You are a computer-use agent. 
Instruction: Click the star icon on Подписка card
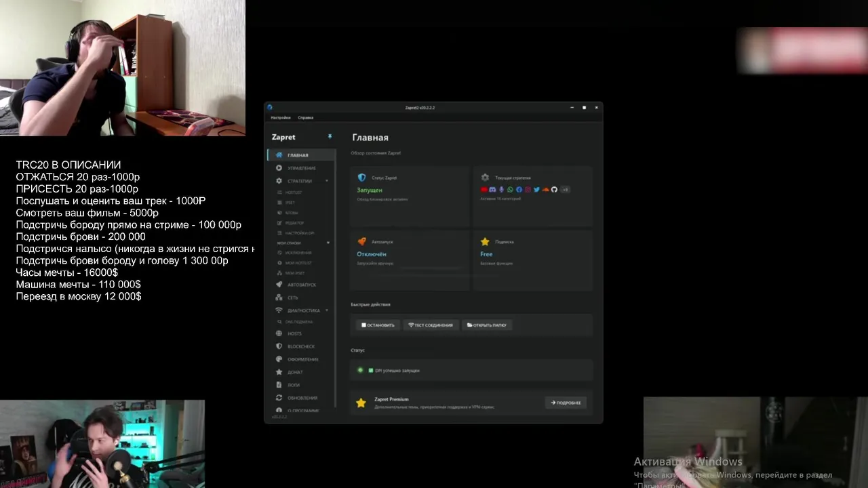[x=485, y=241]
